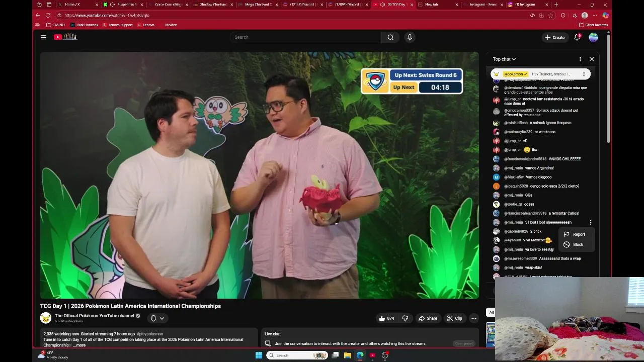Image resolution: width=644 pixels, height=362 pixels.
Task: Open the McAfee bookmark
Action: pos(171,25)
